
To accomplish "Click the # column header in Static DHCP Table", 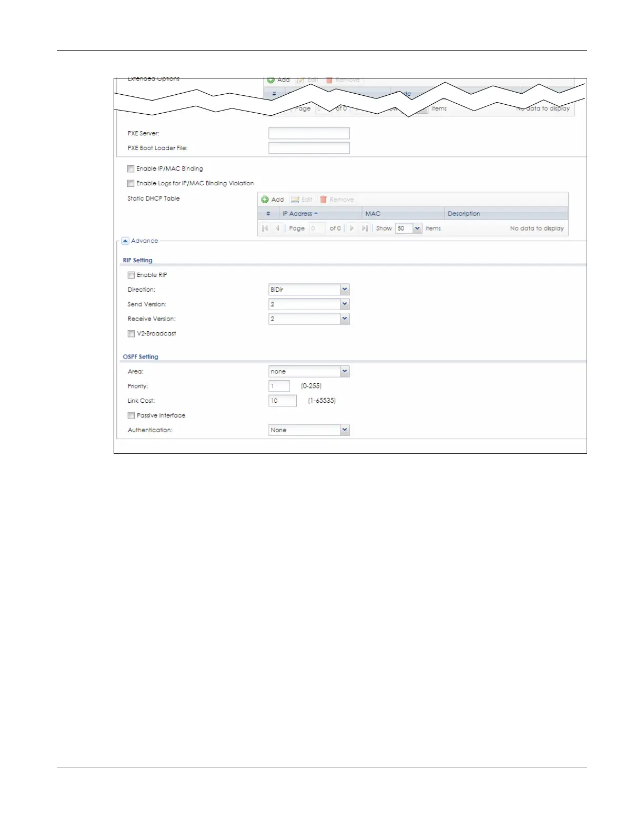I will pos(268,214).
